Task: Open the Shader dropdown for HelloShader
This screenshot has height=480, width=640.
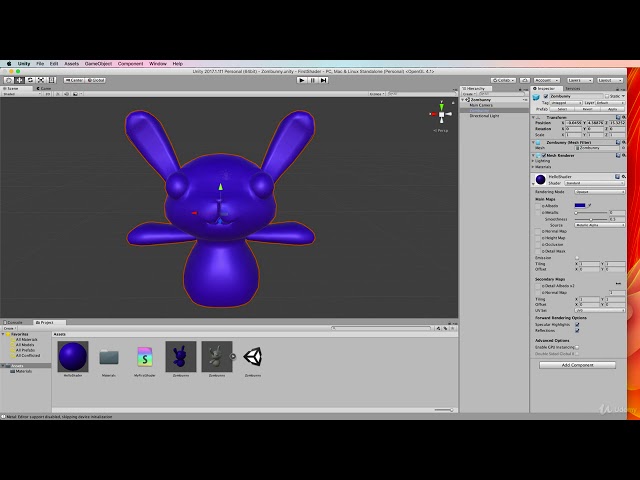Action: click(595, 183)
